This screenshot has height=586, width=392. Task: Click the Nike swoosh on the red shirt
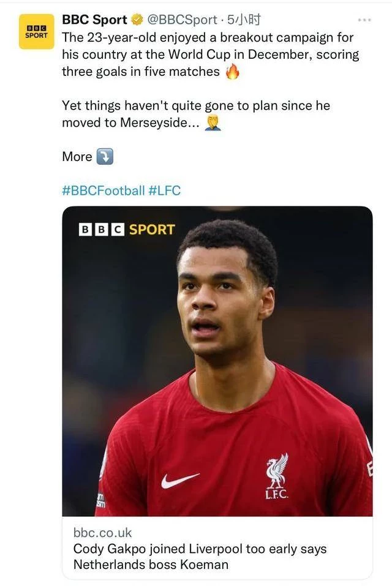click(180, 481)
